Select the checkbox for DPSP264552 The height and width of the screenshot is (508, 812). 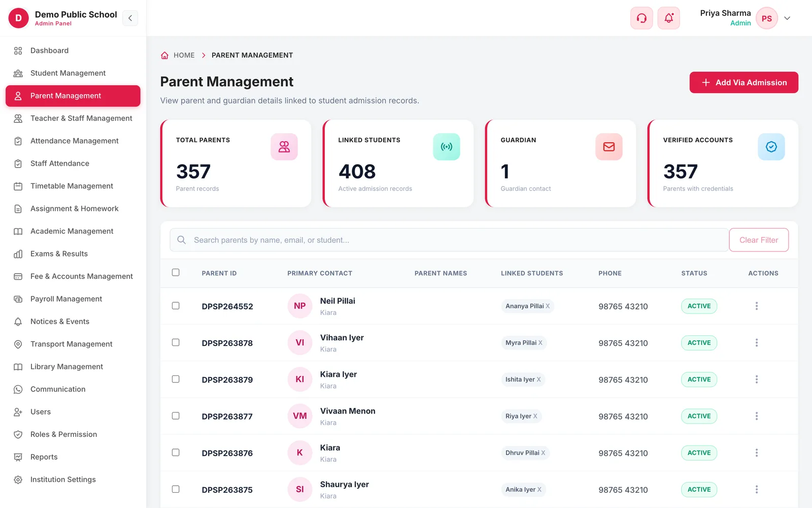[x=176, y=306]
